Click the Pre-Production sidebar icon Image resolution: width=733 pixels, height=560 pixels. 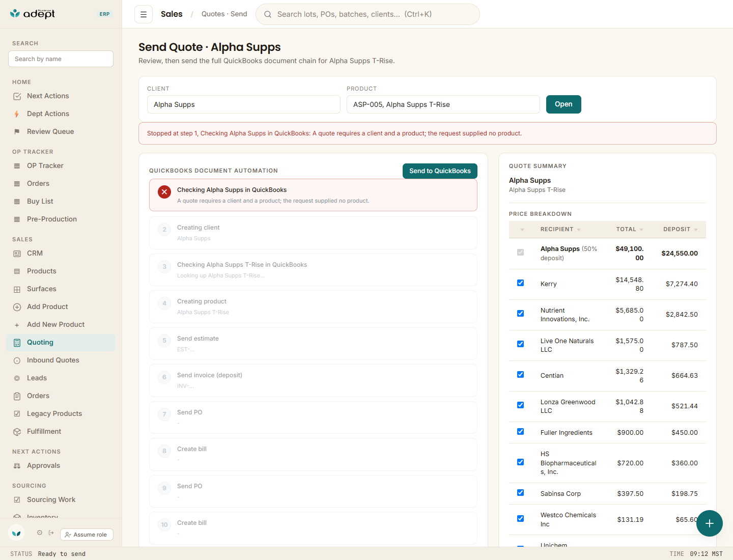pyautogui.click(x=17, y=219)
